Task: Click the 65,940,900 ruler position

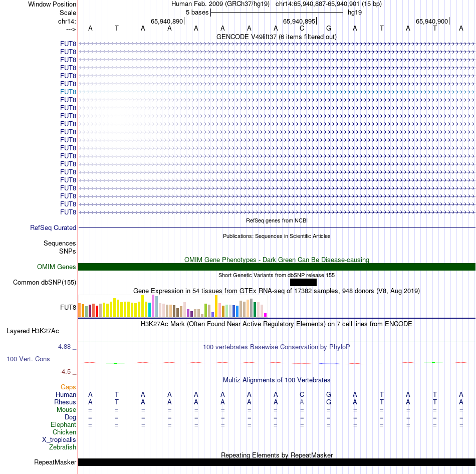Action: pos(432,21)
